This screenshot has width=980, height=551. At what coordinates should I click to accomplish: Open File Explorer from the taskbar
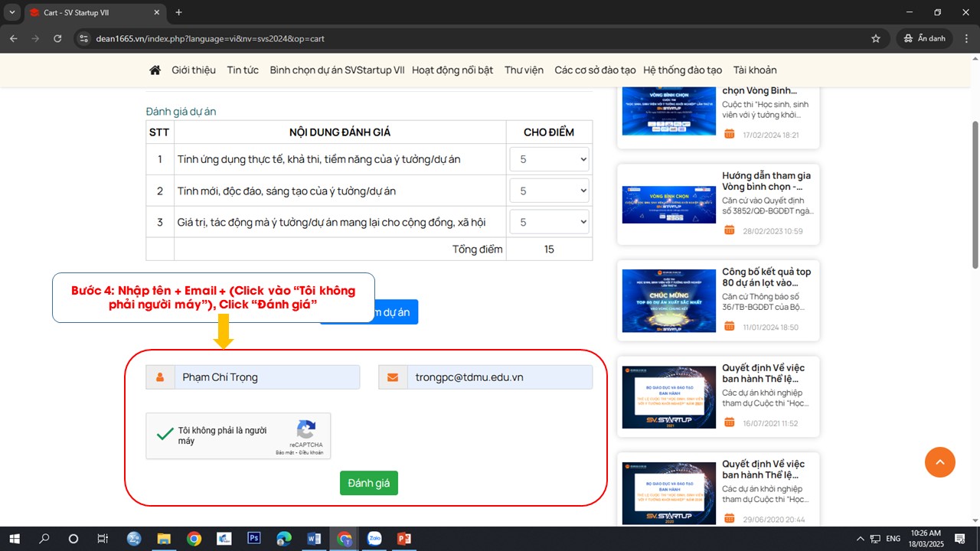(x=164, y=539)
